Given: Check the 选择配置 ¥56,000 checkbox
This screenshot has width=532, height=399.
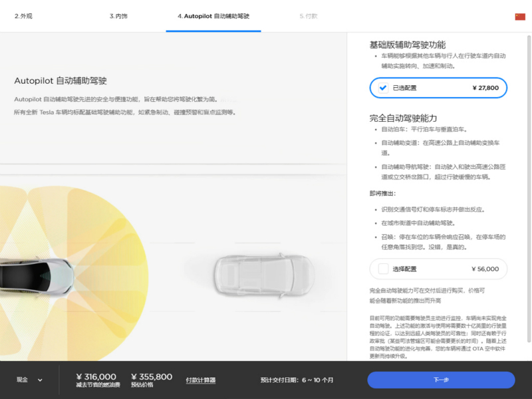Looking at the screenshot, I should point(383,269).
